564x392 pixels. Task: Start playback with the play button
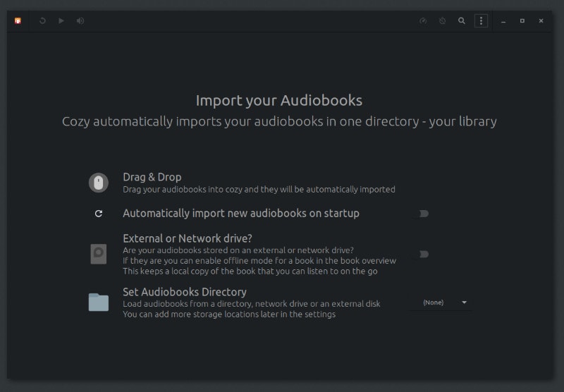(x=61, y=21)
